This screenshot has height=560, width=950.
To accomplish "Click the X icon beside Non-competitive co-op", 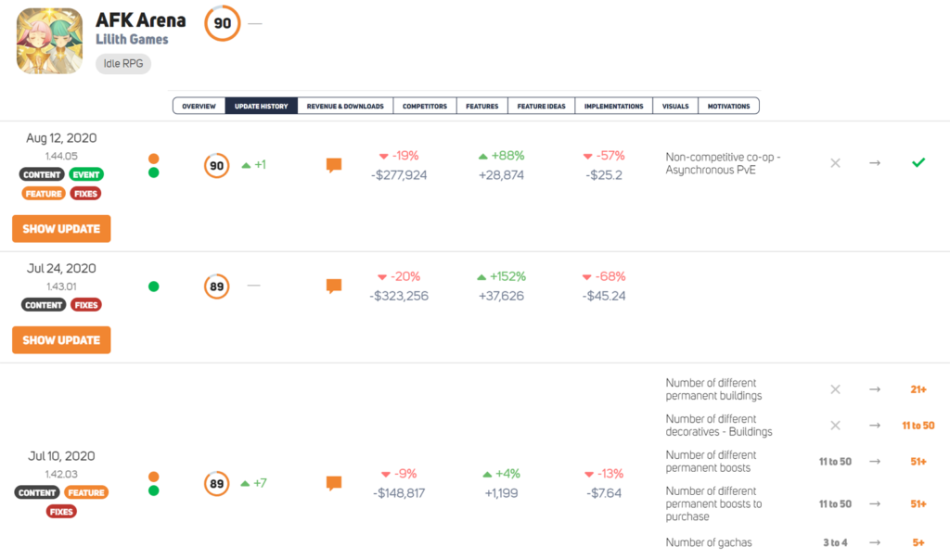I will click(835, 163).
